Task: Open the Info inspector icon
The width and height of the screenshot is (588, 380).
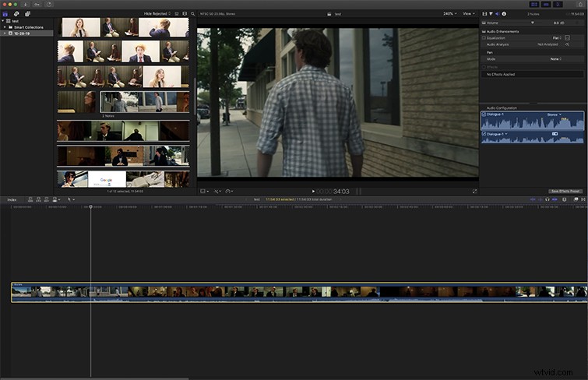Action: [x=504, y=14]
